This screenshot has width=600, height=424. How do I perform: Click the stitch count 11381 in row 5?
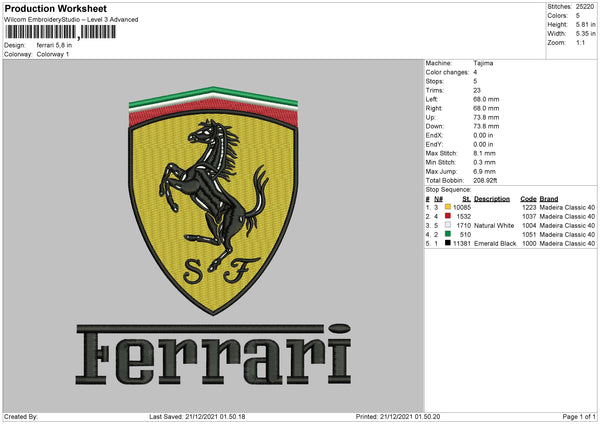pos(462,243)
